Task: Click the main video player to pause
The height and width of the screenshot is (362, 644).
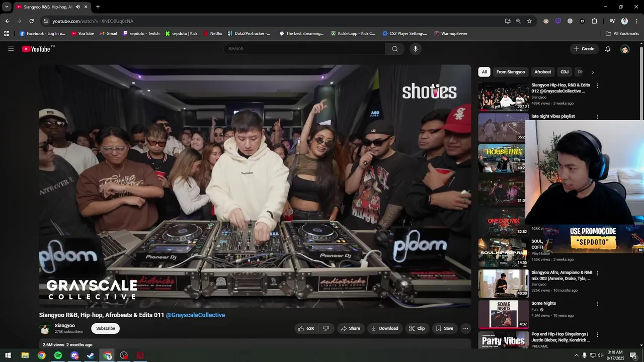Action: pos(255,186)
